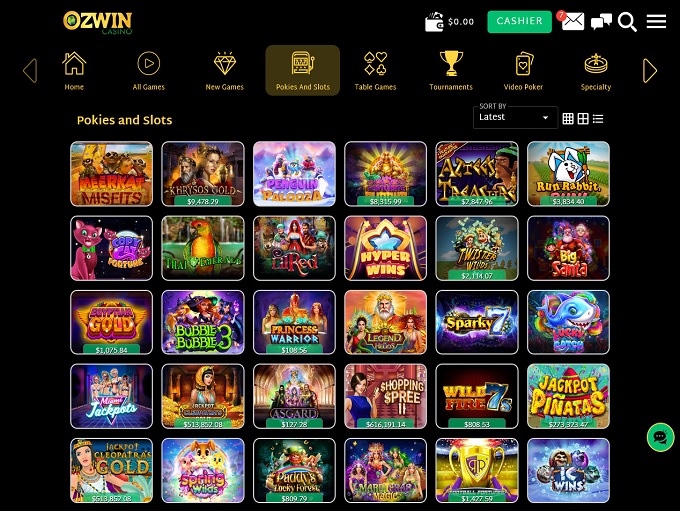Click the search magnifier icon
The image size is (680, 511).
[x=627, y=22]
